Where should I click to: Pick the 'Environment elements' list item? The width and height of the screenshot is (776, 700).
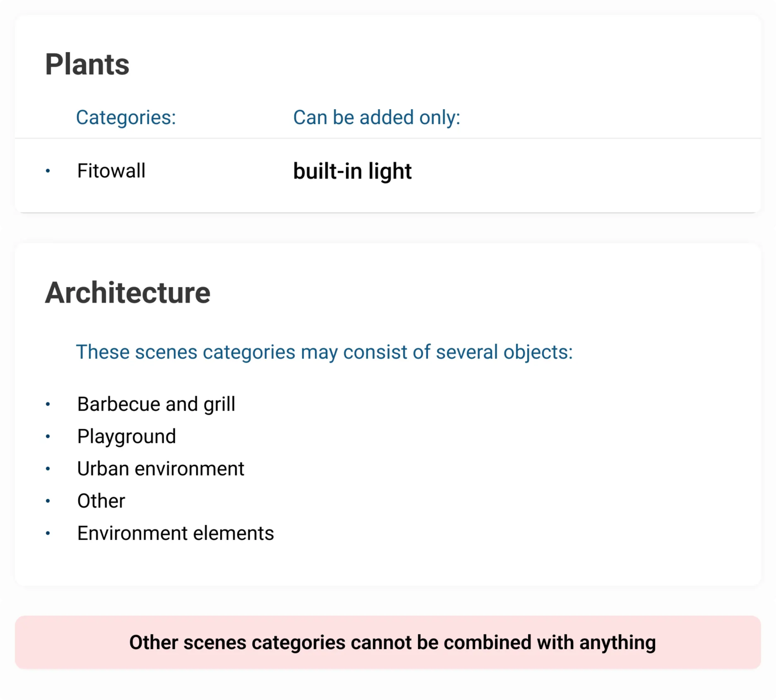pos(175,533)
